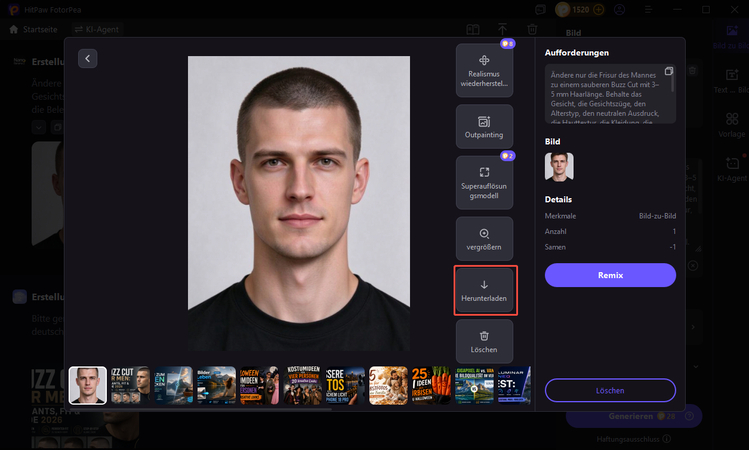Click the 'Aufforderungen' heading
The width and height of the screenshot is (749, 450).
[x=577, y=53]
